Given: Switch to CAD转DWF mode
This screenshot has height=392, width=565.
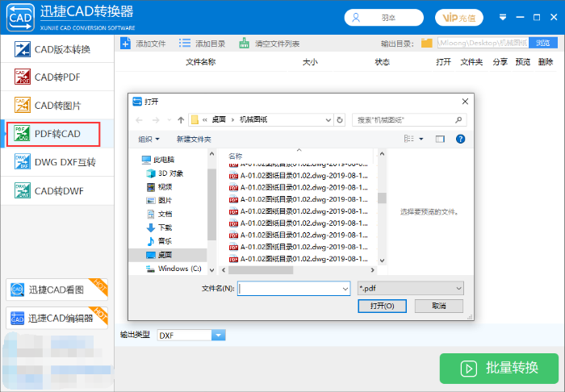Looking at the screenshot, I should [x=57, y=191].
